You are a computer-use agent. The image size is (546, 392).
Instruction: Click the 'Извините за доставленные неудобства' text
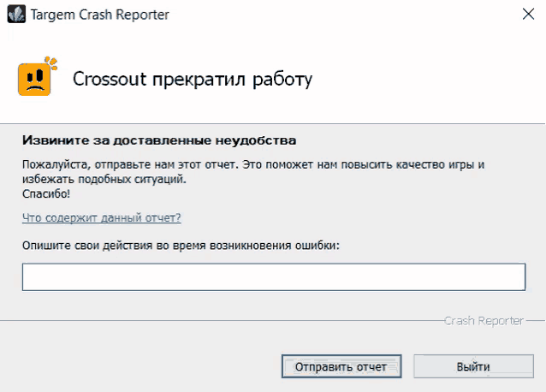tap(159, 140)
